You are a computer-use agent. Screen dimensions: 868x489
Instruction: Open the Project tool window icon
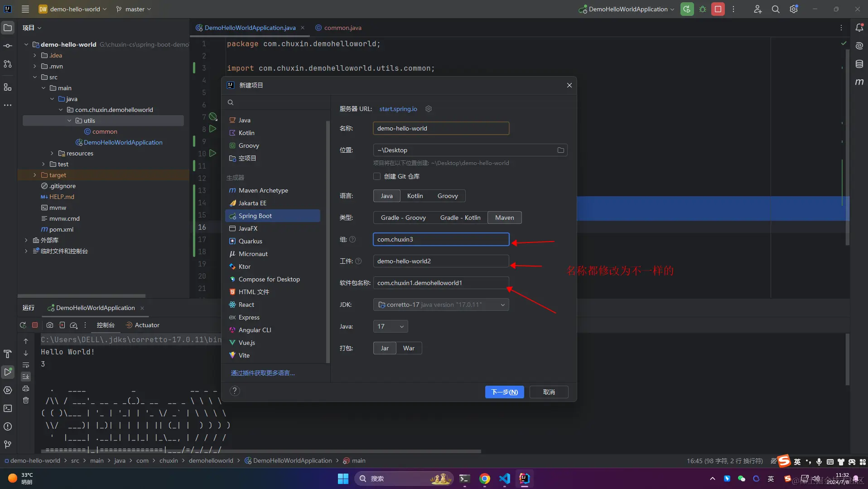click(8, 28)
